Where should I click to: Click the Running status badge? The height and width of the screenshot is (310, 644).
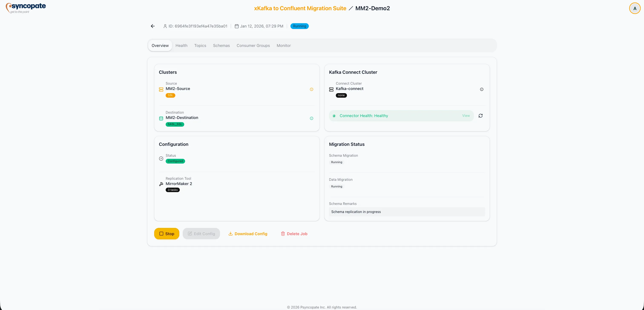299,26
